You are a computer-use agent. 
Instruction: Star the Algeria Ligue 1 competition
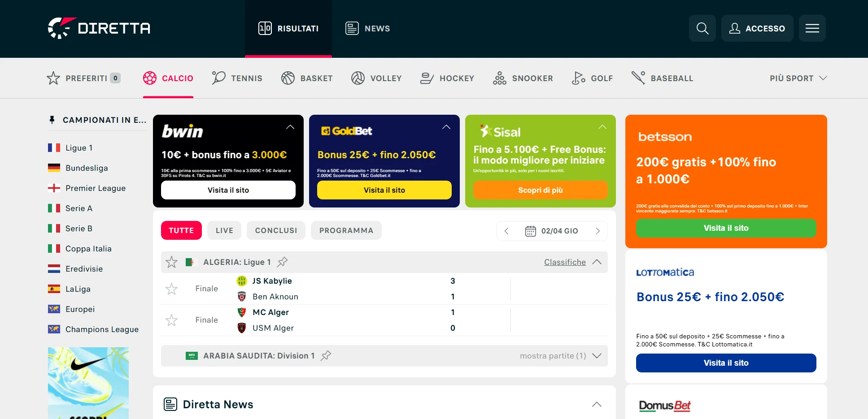(171, 262)
